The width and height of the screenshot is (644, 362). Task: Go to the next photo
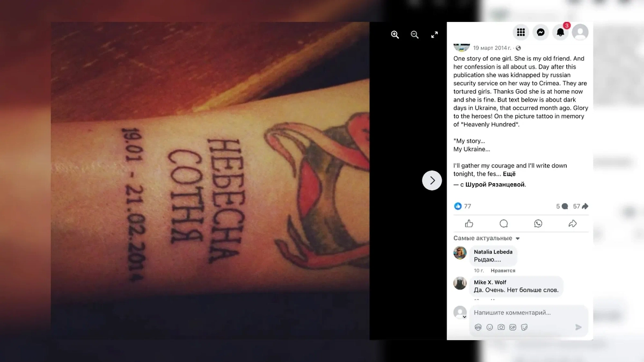[432, 180]
